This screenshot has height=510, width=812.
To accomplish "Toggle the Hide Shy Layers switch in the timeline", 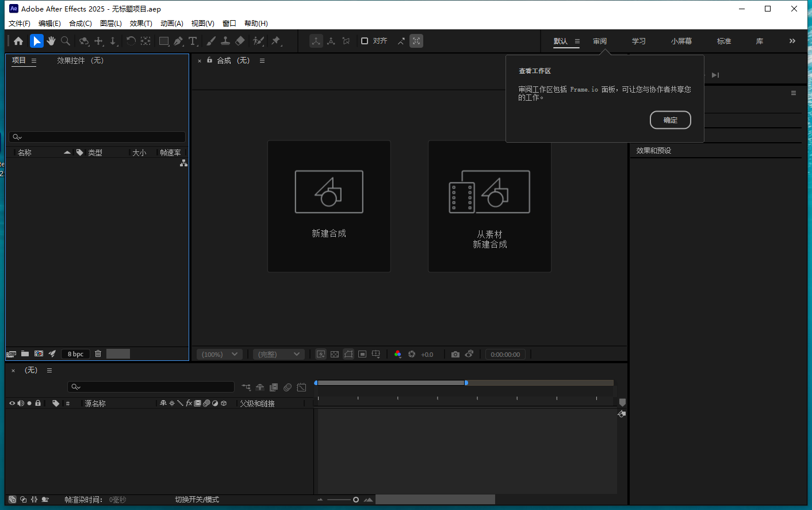I will tap(260, 387).
